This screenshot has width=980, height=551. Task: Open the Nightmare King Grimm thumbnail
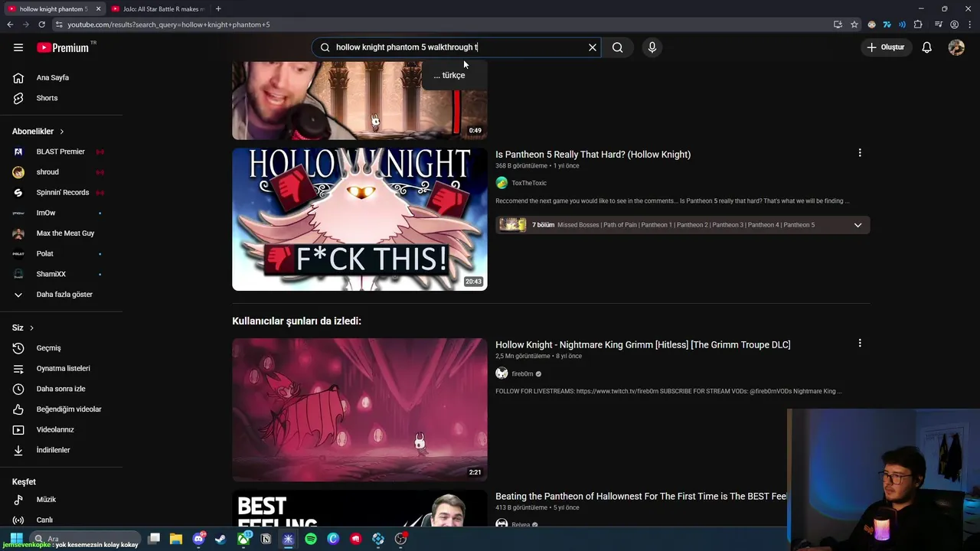[x=359, y=410]
